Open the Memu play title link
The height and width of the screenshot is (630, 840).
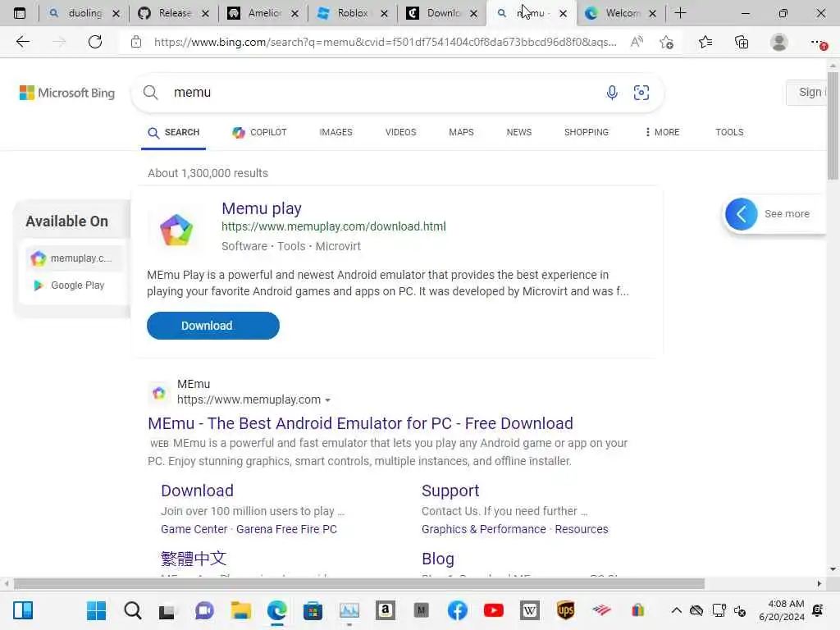click(x=262, y=208)
